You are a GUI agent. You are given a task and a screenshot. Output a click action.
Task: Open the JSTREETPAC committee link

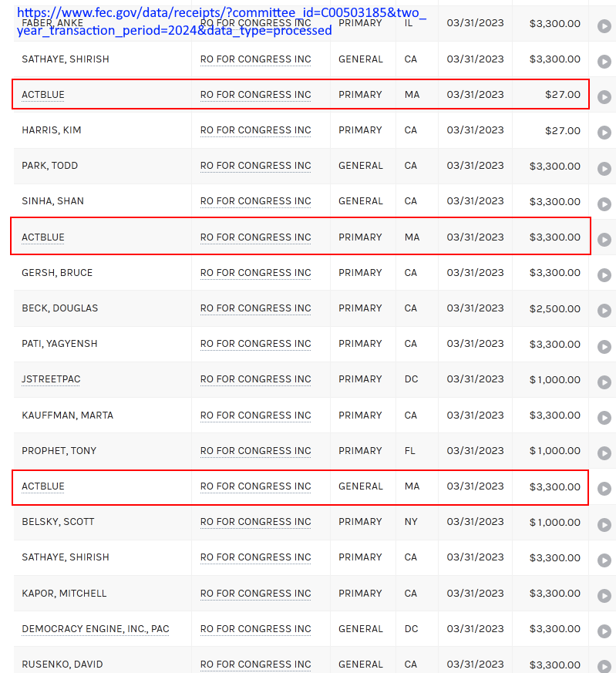[51, 379]
